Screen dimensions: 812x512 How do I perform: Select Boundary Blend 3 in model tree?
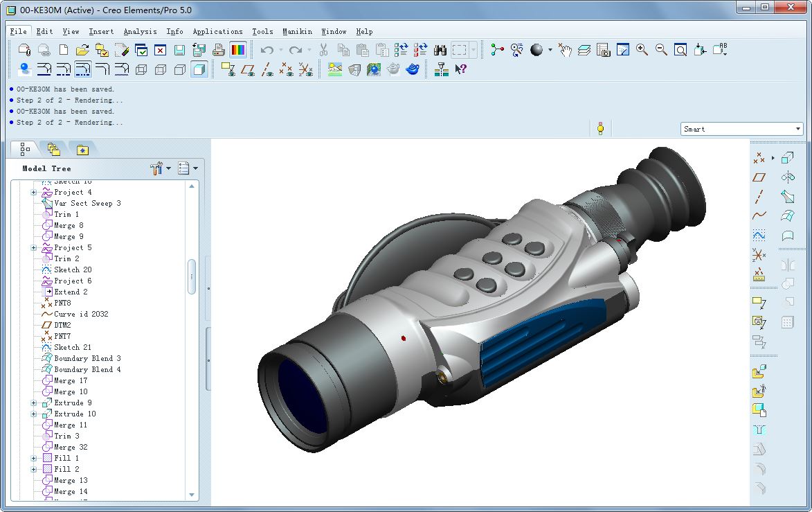pos(87,358)
